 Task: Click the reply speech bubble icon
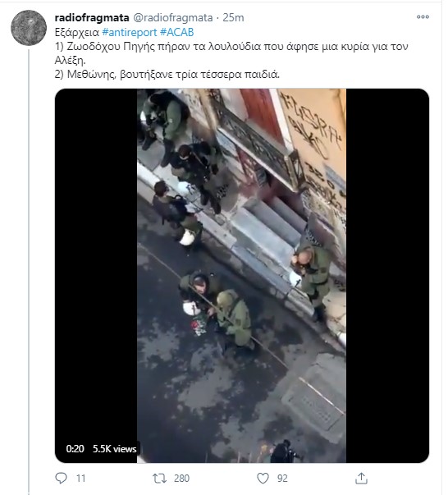(61, 478)
